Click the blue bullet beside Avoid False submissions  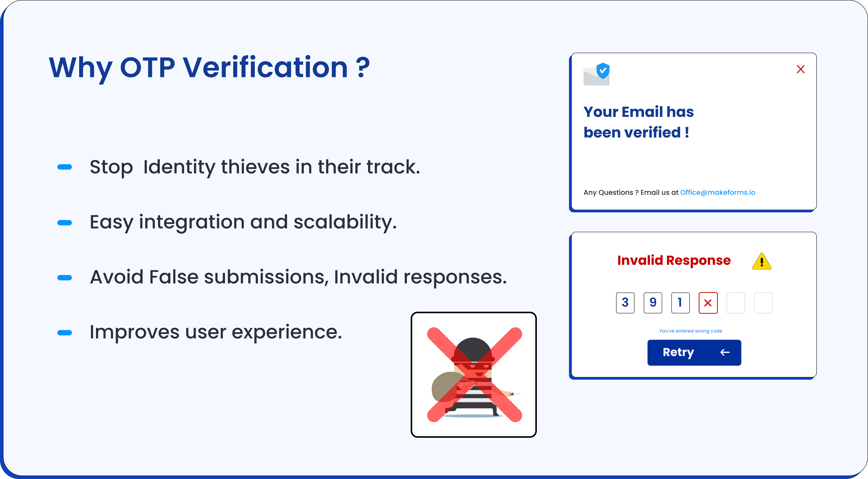(x=65, y=278)
